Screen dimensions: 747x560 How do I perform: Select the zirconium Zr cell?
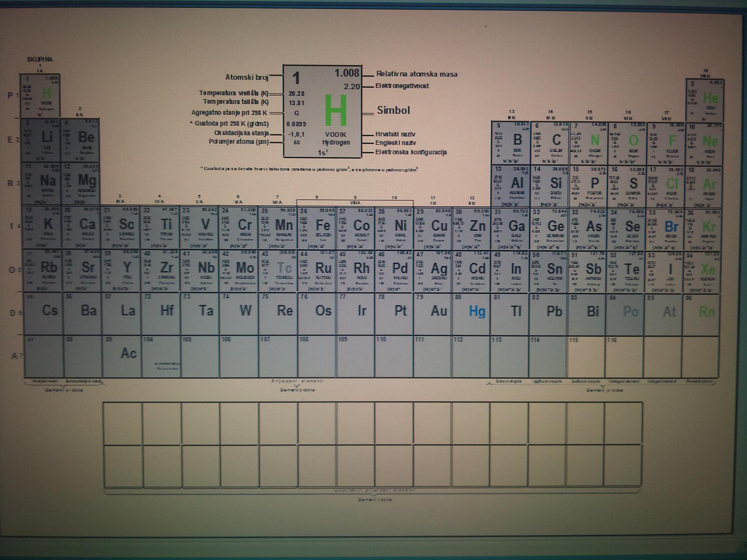pyautogui.click(x=161, y=271)
